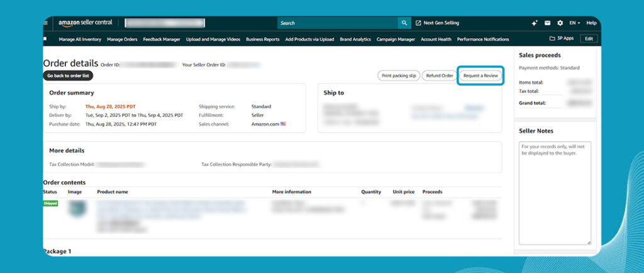Image resolution: width=644 pixels, height=273 pixels.
Task: Select Brand Analytics in navigation
Action: coord(355,39)
